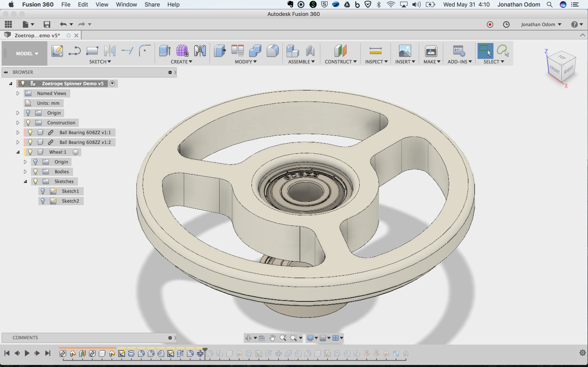Click the Job Status clock icon

[x=506, y=24]
